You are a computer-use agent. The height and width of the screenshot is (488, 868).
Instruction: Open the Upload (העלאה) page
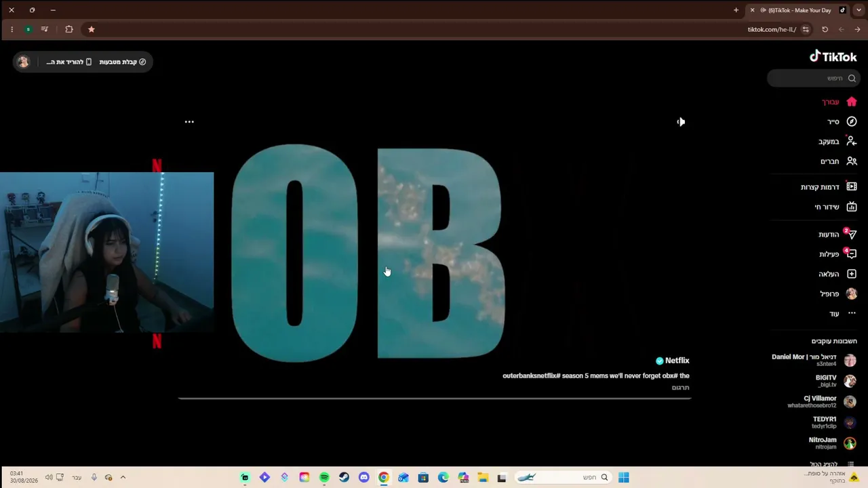[837, 274]
